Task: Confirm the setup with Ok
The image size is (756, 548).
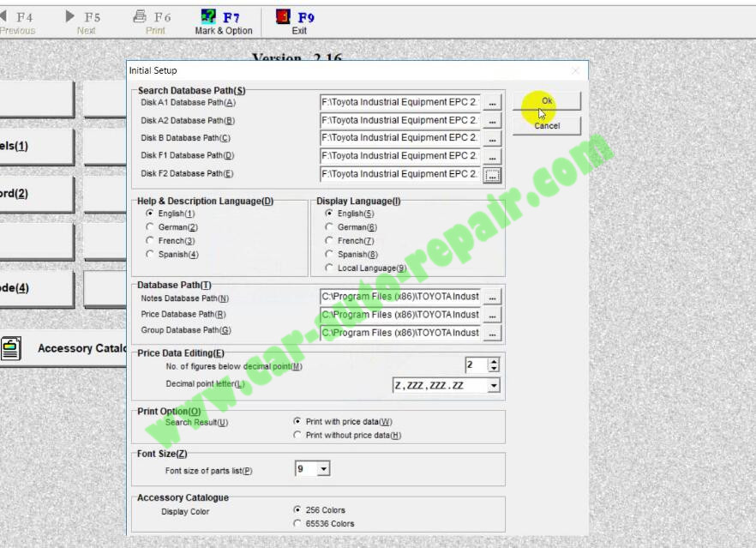Action: [547, 101]
